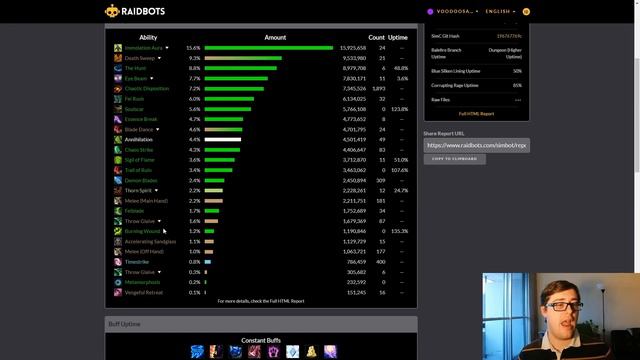Click the 15,925,658 amount value
This screenshot has width=640, height=360.
(x=353, y=48)
